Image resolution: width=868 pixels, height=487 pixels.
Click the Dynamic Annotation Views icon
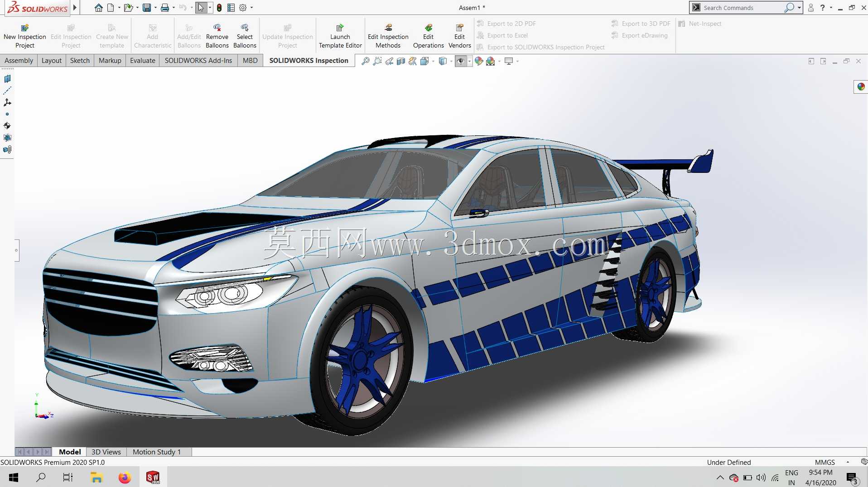tap(413, 61)
